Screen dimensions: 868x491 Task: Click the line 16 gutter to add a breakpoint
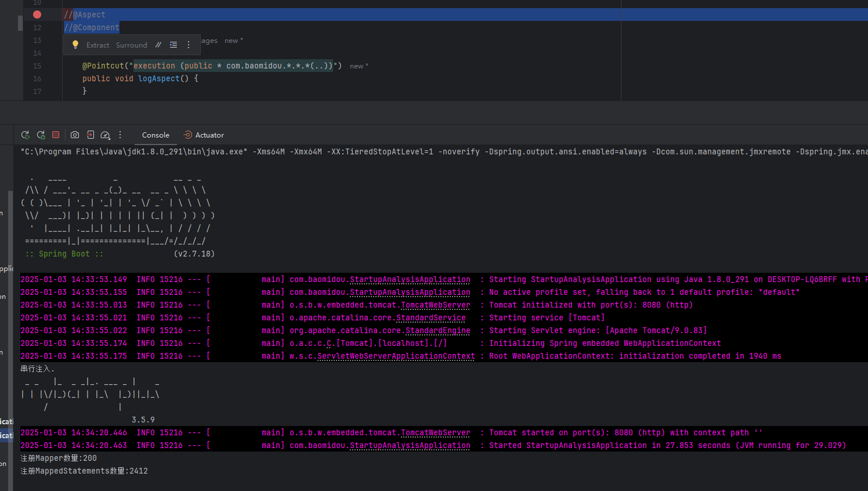(37, 78)
